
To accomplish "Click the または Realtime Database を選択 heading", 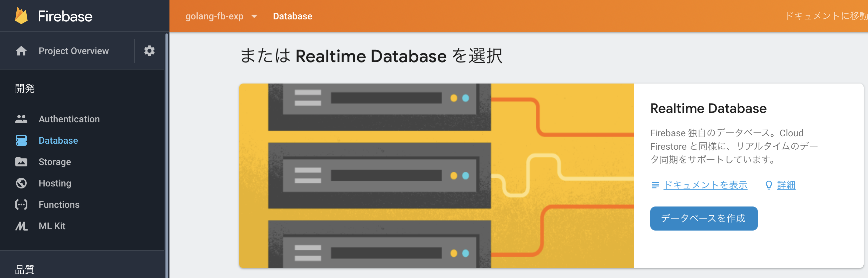I will click(x=371, y=56).
